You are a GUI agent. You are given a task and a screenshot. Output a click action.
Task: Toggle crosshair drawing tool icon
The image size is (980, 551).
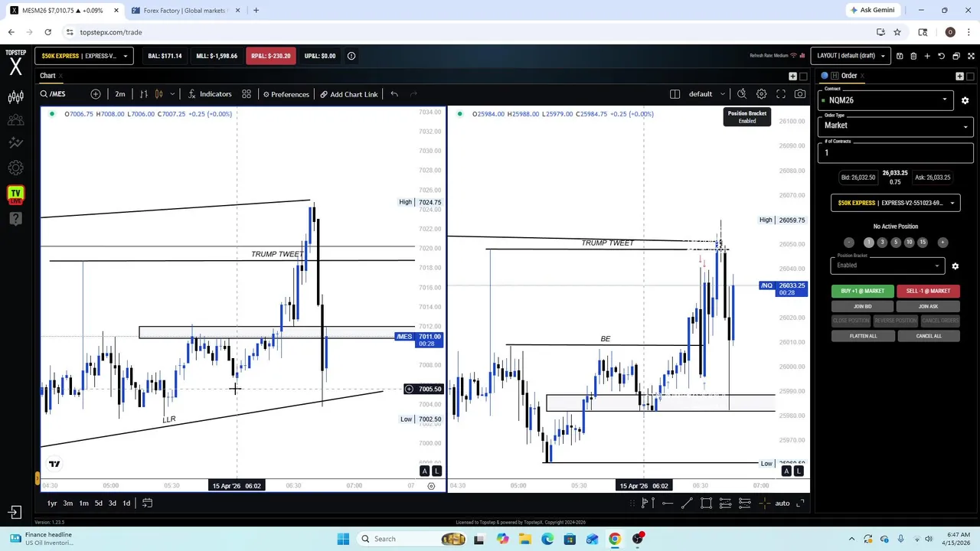coord(763,504)
